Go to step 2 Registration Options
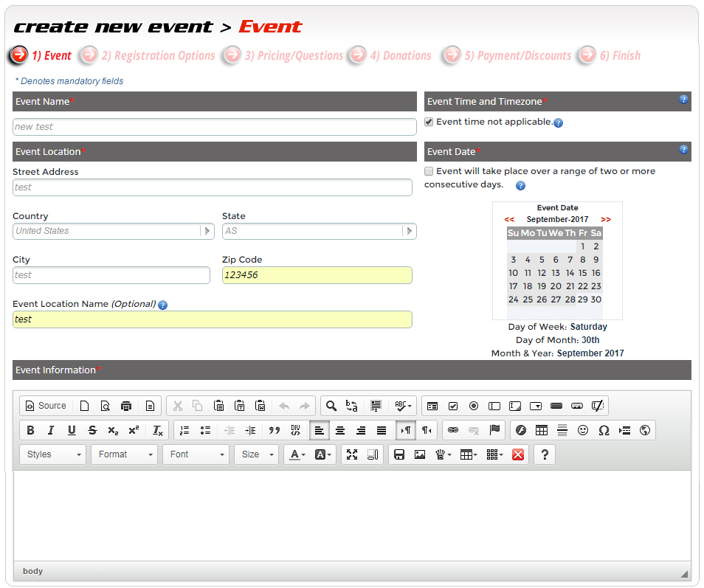 (x=158, y=55)
